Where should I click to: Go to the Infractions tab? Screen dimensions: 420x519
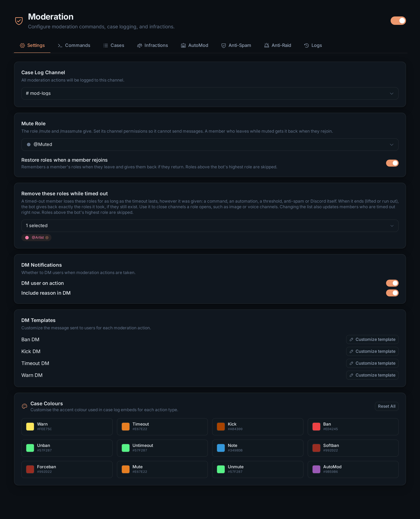[152, 45]
